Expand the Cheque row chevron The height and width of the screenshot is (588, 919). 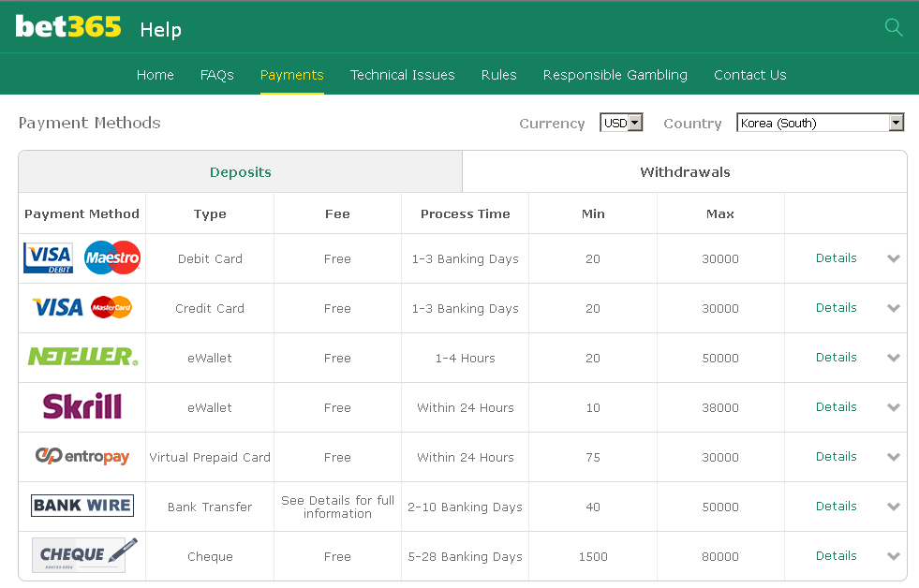click(893, 556)
